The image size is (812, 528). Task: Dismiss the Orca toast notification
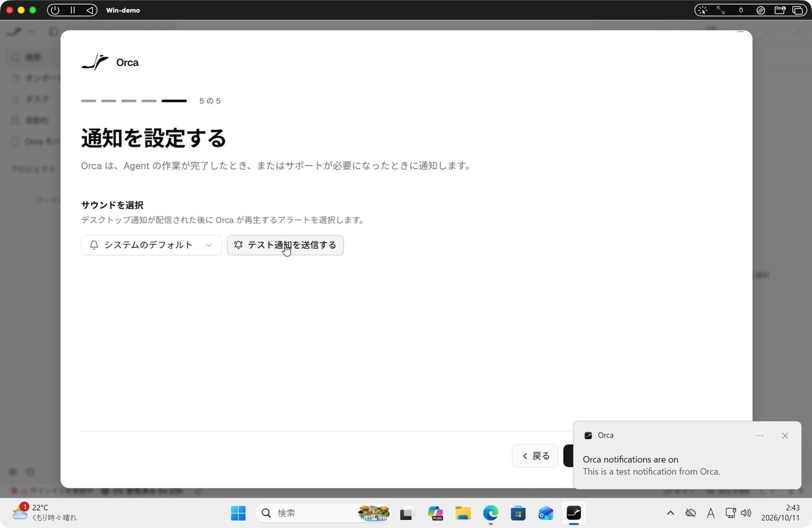[x=785, y=436]
